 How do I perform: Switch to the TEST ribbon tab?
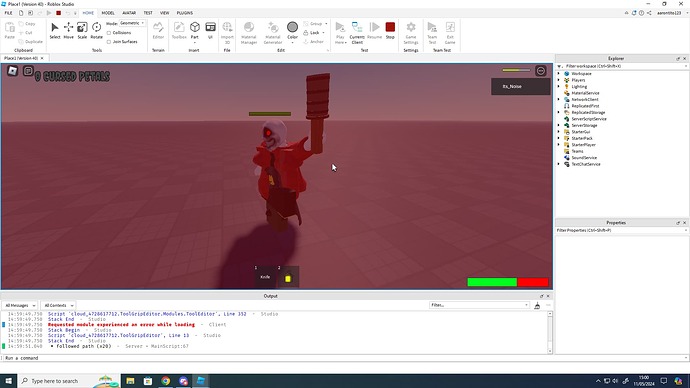(x=148, y=13)
